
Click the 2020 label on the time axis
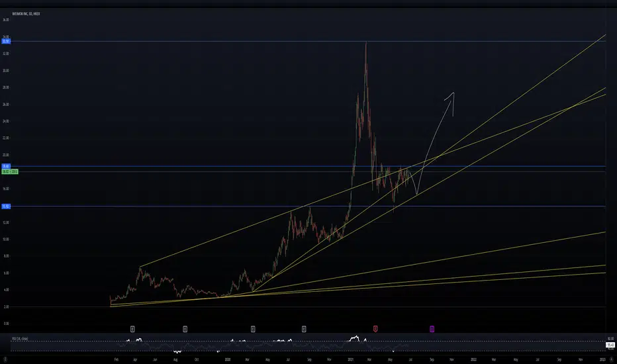(x=227, y=359)
